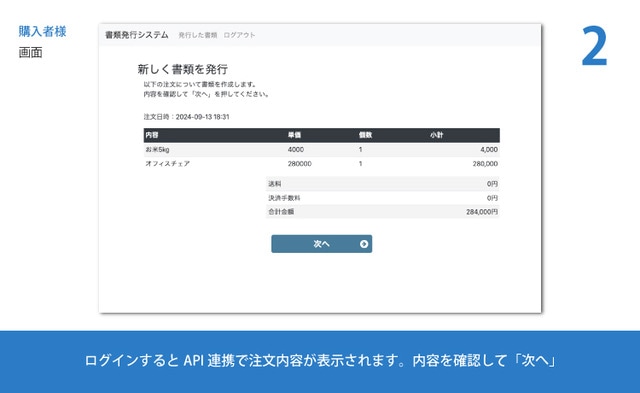Click the 280000 unit price cell
The height and width of the screenshot is (393, 640).
(300, 164)
